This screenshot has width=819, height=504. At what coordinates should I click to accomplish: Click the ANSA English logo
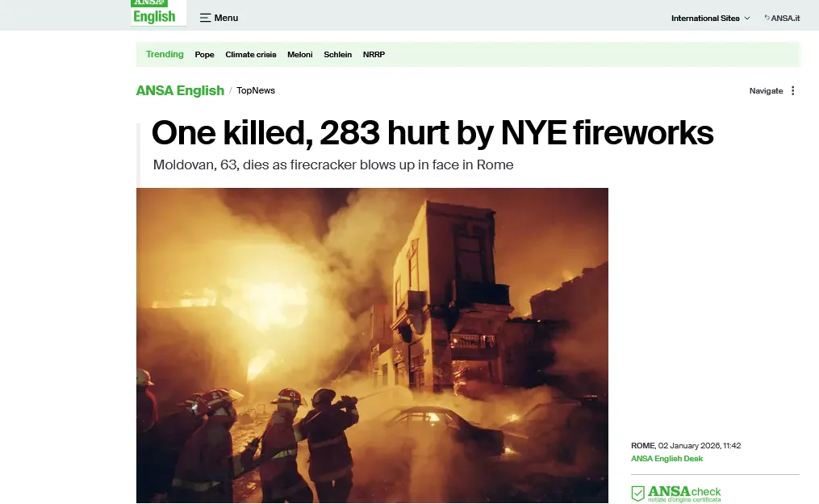tap(158, 13)
